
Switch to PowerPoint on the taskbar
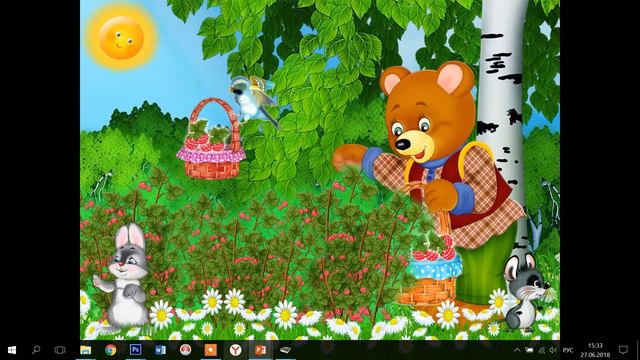pyautogui.click(x=260, y=350)
